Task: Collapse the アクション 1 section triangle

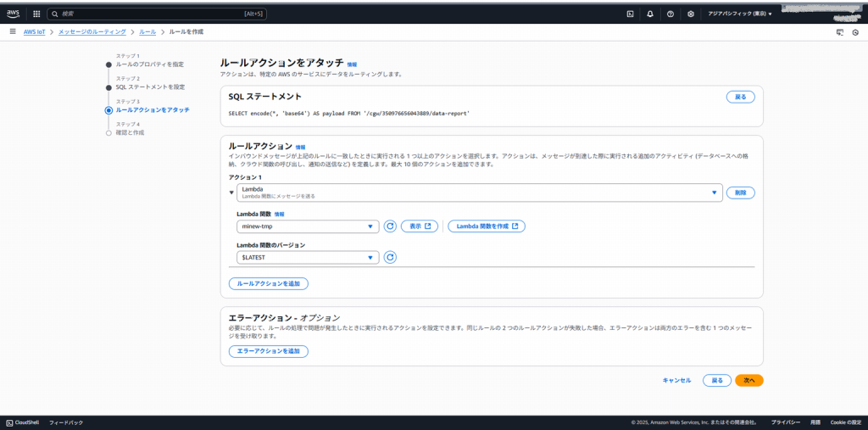Action: click(x=231, y=193)
